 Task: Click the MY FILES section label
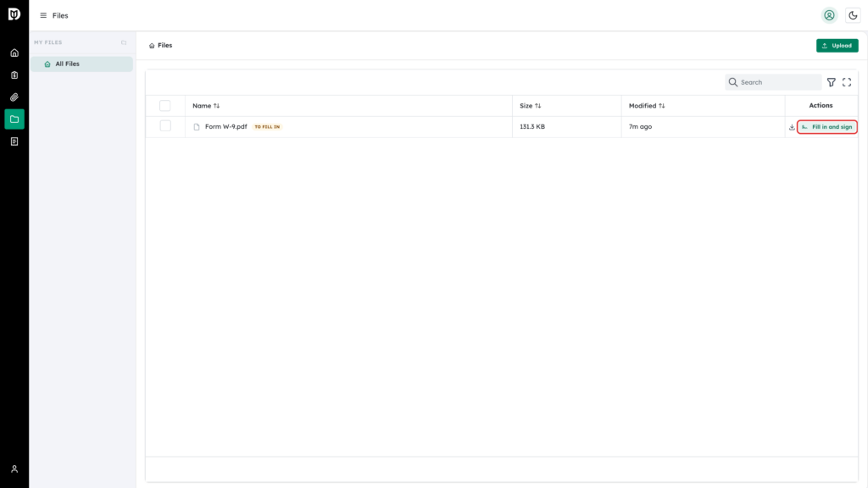click(48, 42)
